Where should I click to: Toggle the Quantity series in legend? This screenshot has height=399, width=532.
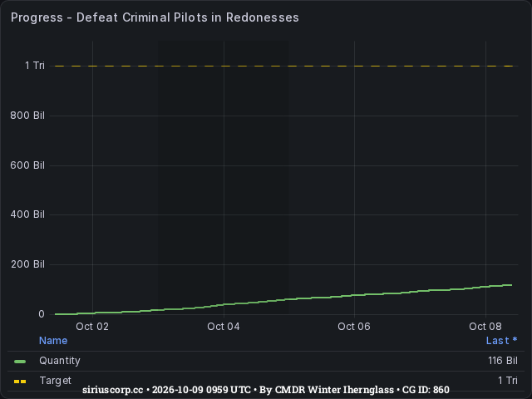coord(60,361)
